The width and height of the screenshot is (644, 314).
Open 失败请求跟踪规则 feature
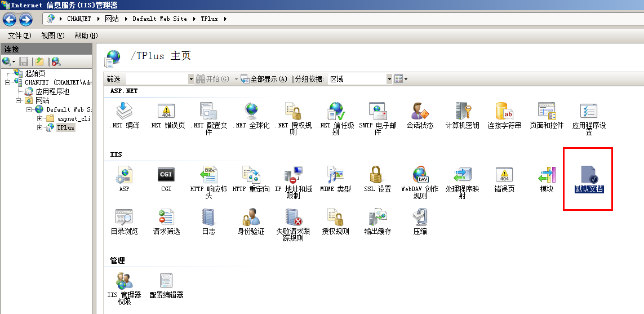[x=293, y=224]
